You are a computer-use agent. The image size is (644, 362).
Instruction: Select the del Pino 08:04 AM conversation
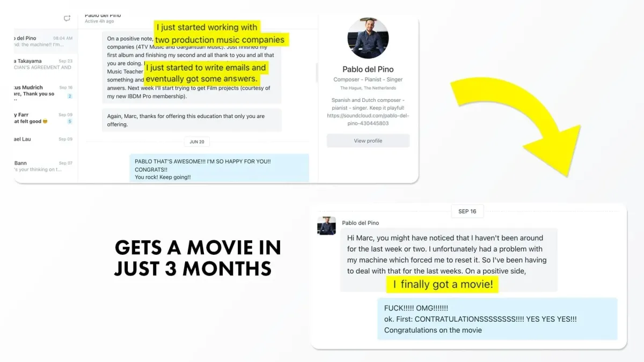(46, 41)
